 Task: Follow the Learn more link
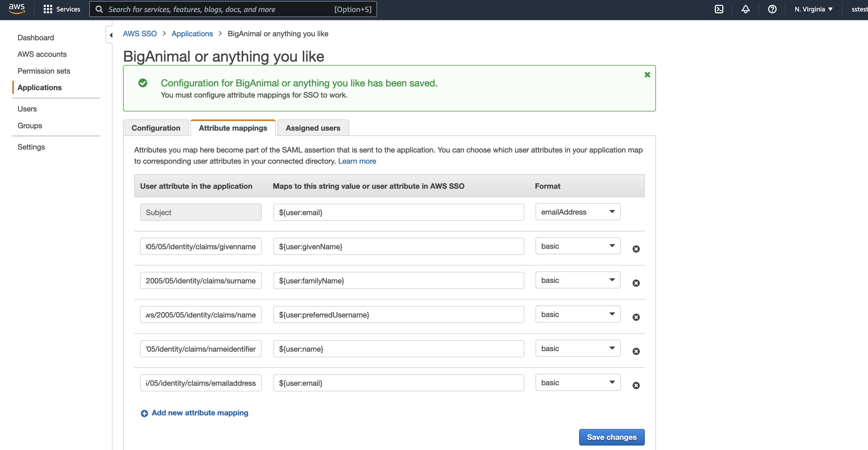pyautogui.click(x=357, y=161)
